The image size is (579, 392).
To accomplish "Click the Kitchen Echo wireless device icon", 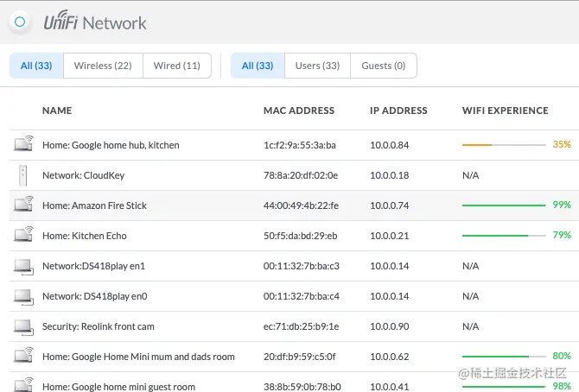I will pyautogui.click(x=23, y=234).
